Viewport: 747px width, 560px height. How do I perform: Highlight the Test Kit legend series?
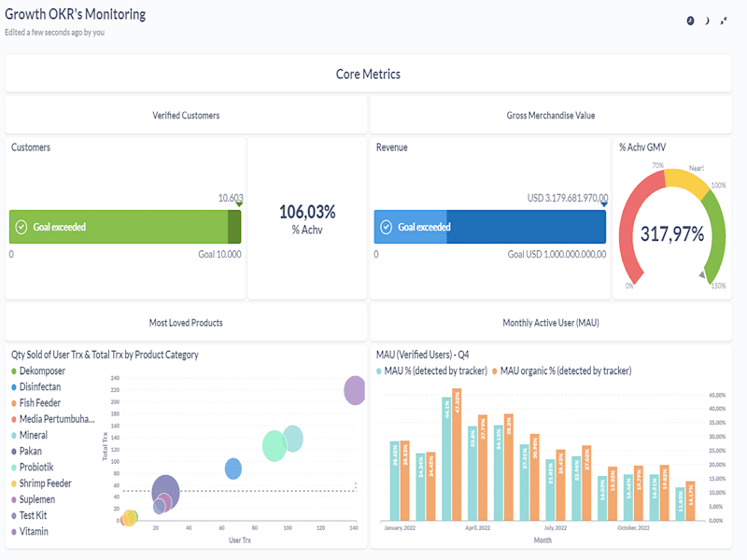[x=29, y=515]
